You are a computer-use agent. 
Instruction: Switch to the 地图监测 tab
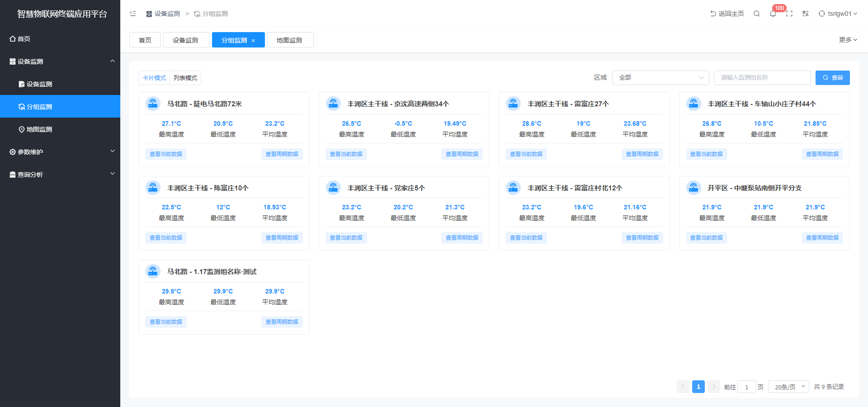pyautogui.click(x=290, y=40)
